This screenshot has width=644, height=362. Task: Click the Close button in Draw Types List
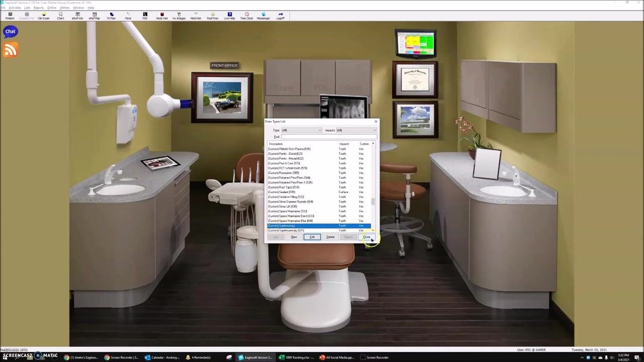click(x=367, y=237)
